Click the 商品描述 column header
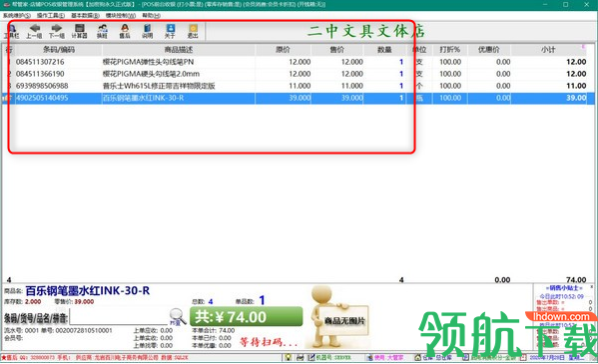 click(179, 50)
